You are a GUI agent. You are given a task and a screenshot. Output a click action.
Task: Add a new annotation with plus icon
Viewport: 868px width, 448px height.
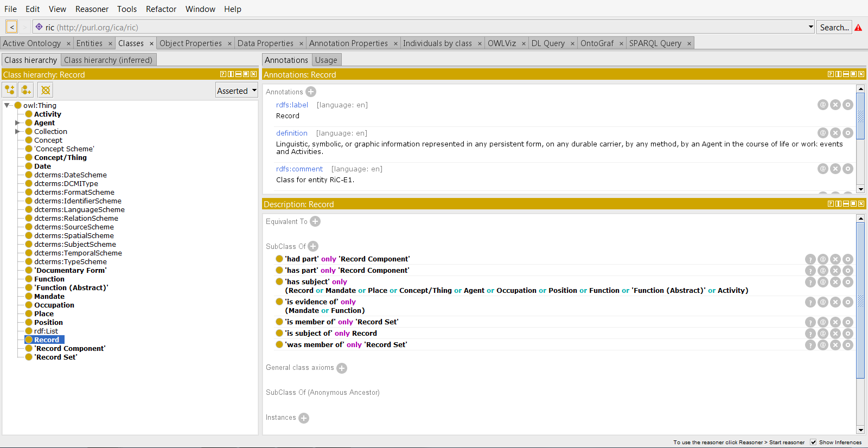(311, 92)
